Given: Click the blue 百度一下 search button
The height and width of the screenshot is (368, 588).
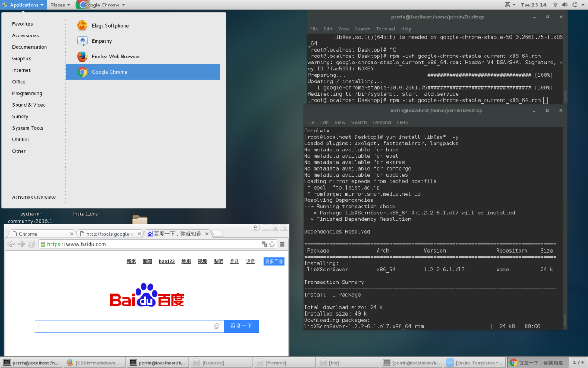Looking at the screenshot, I should (241, 326).
